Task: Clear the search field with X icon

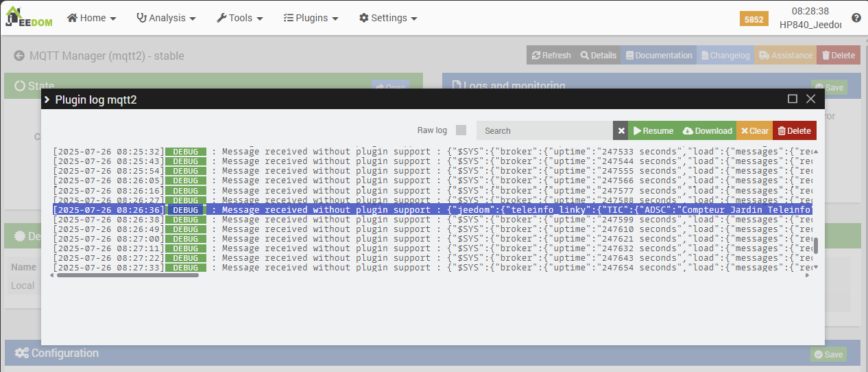Action: point(620,130)
